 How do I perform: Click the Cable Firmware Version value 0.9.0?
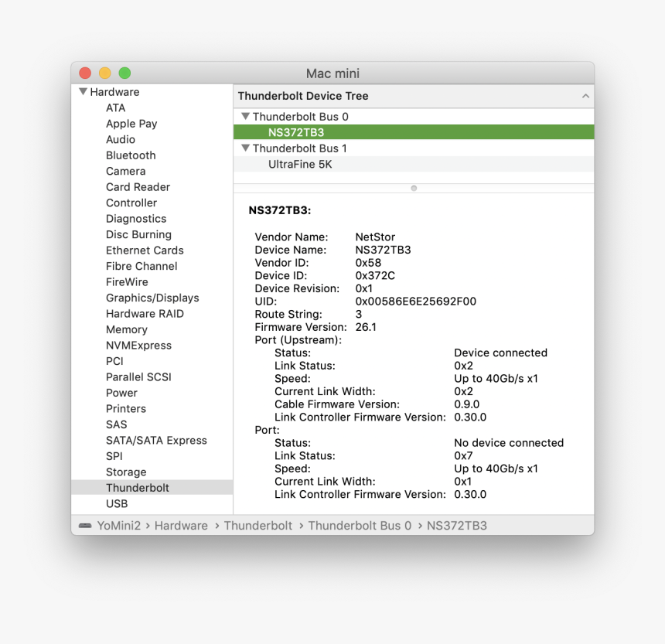pyautogui.click(x=467, y=404)
